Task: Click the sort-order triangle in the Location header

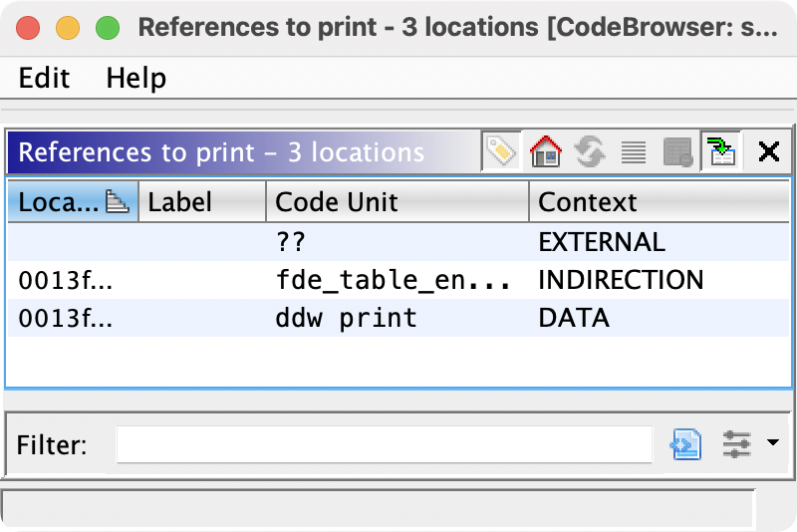Action: (117, 201)
